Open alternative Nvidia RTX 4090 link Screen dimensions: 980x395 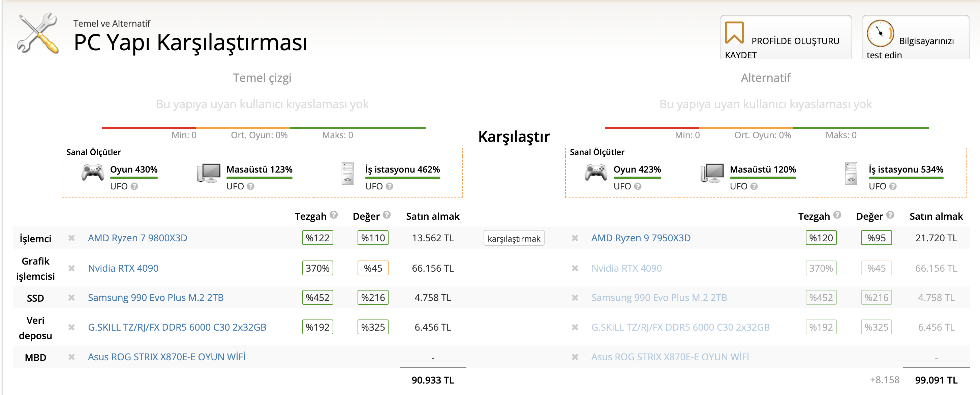(626, 268)
